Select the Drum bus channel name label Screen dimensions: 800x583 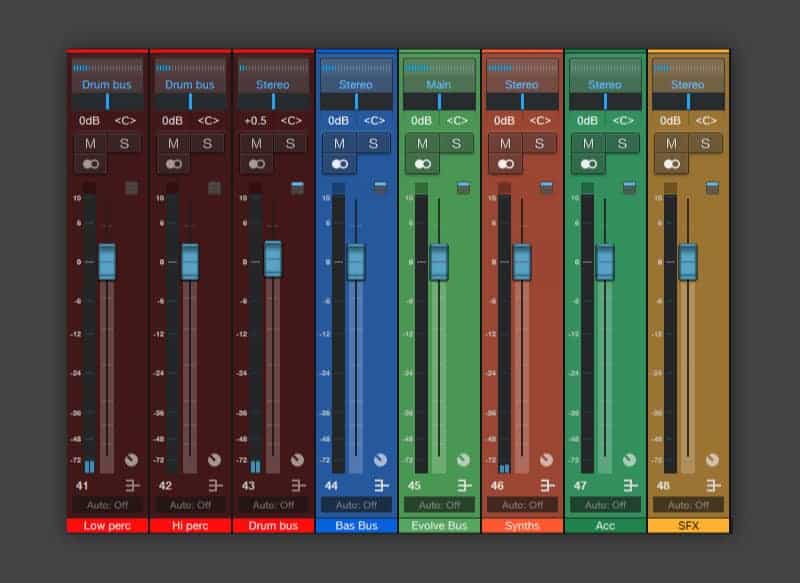coord(273,525)
